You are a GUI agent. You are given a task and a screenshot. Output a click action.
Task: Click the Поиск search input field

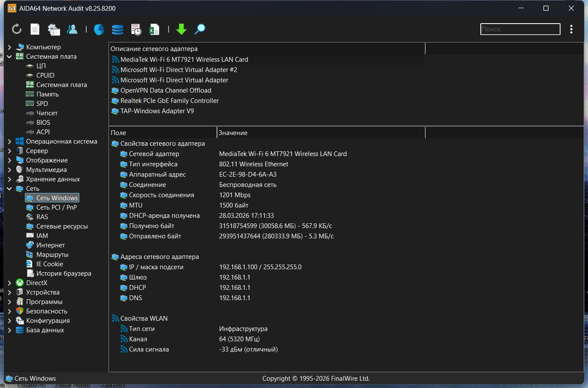point(520,29)
